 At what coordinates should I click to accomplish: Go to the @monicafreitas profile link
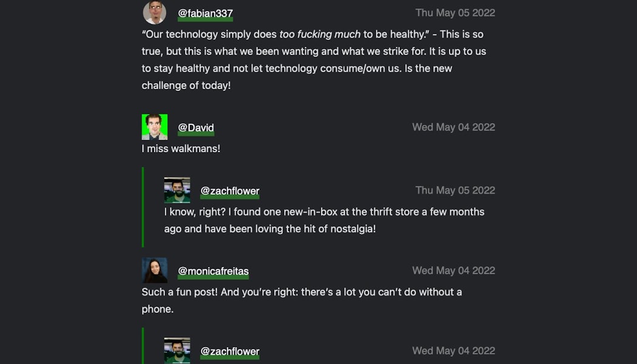pyautogui.click(x=213, y=271)
